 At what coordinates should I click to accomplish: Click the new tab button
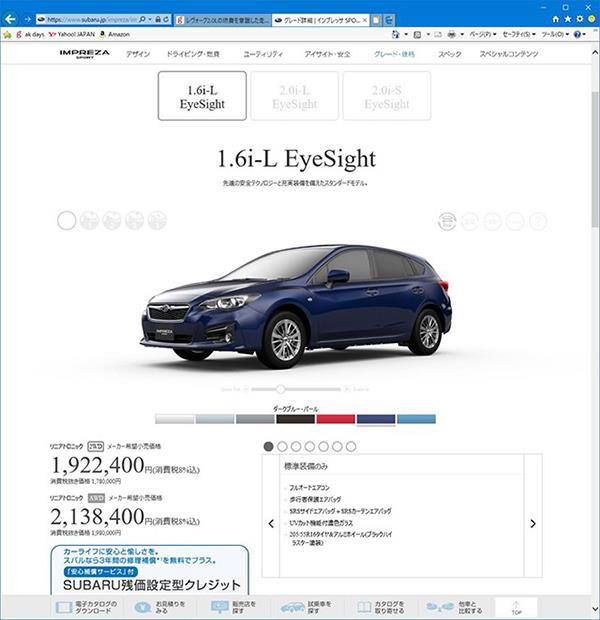[377, 20]
